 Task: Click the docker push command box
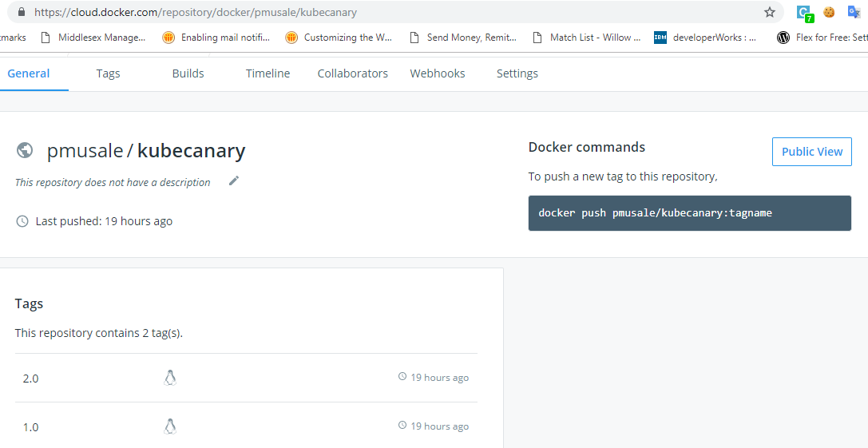click(x=689, y=213)
